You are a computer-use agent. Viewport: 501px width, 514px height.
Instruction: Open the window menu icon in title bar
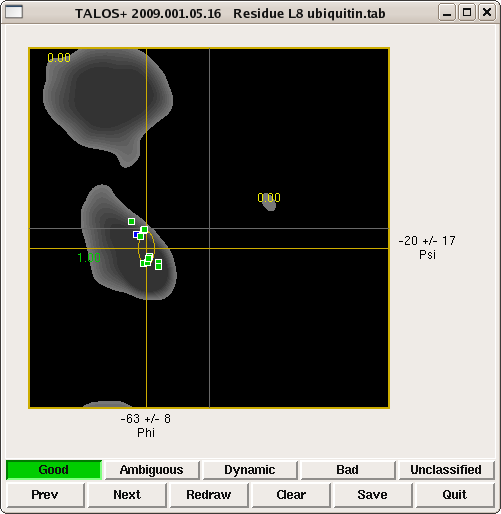14,12
